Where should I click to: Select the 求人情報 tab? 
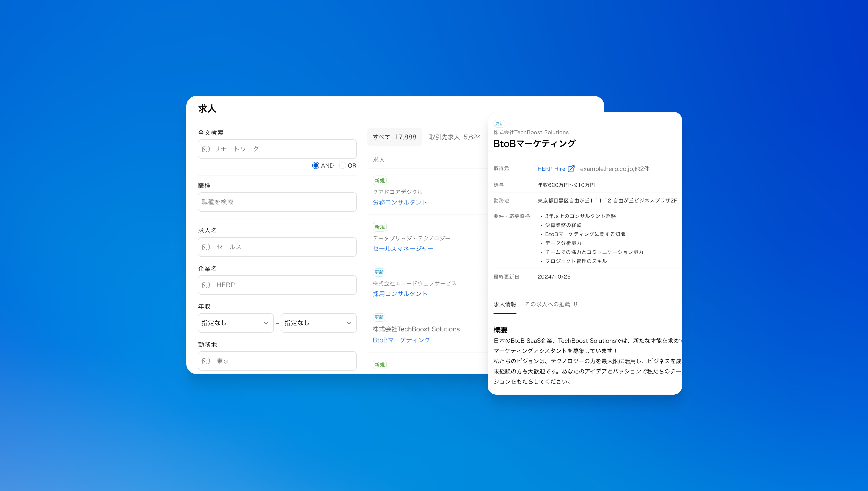click(x=505, y=304)
